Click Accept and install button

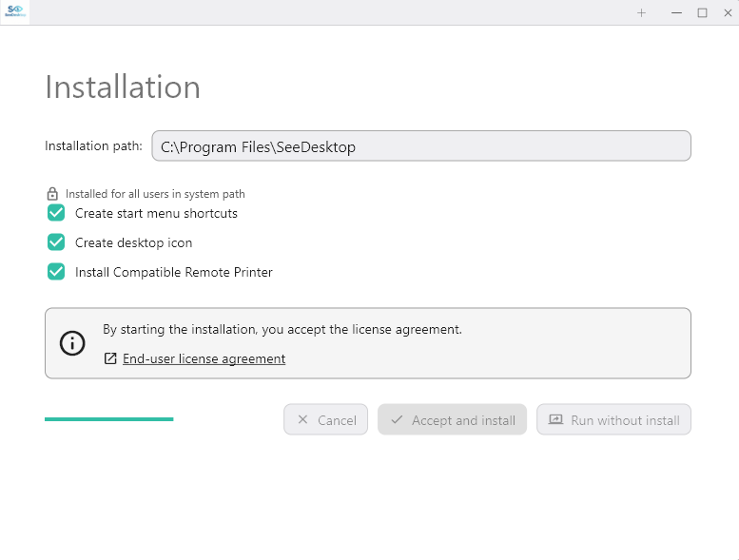coord(452,419)
